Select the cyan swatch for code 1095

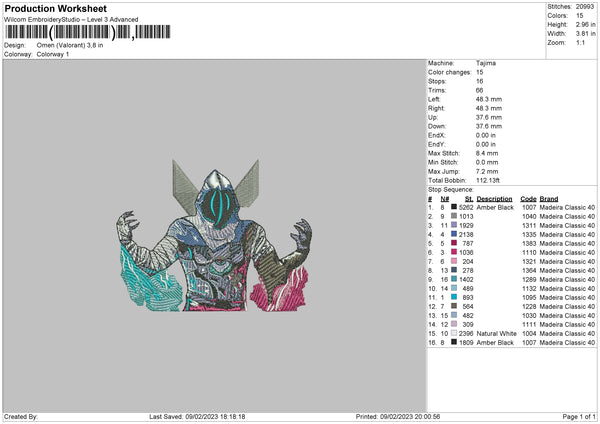[454, 297]
